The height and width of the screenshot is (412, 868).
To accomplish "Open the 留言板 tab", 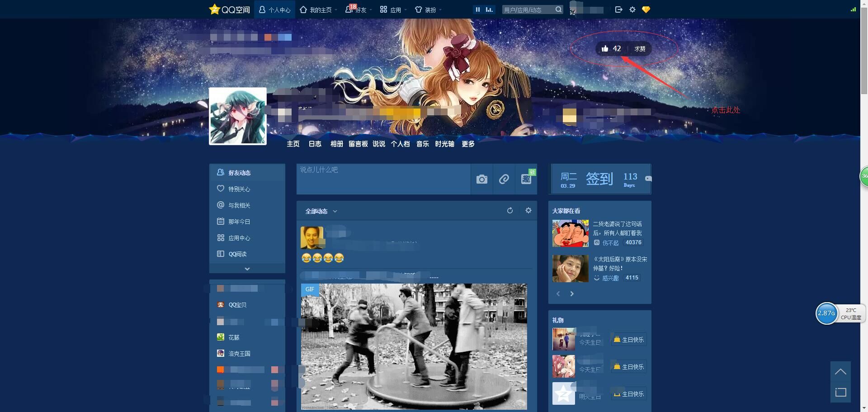I will [359, 144].
